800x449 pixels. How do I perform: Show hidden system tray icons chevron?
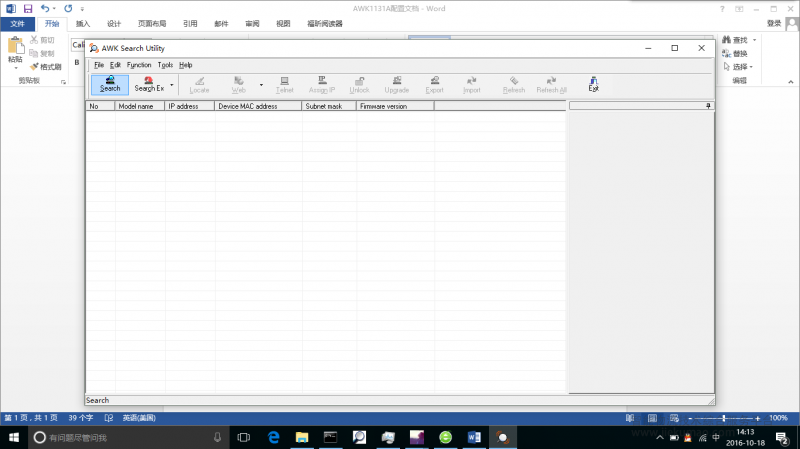pyautogui.click(x=660, y=437)
